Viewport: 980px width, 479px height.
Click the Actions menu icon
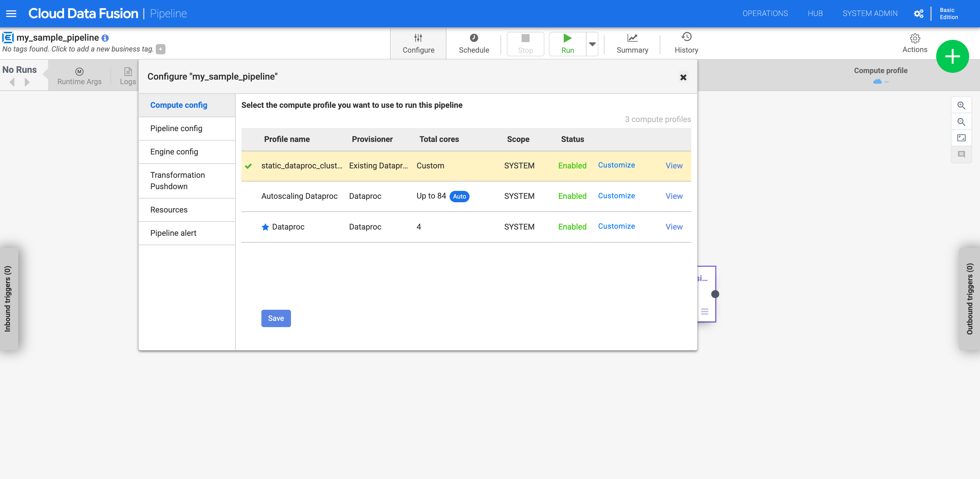915,39
